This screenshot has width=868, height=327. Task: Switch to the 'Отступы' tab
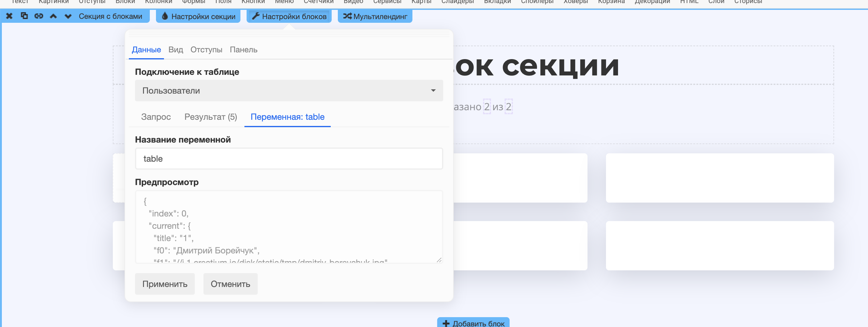[206, 50]
